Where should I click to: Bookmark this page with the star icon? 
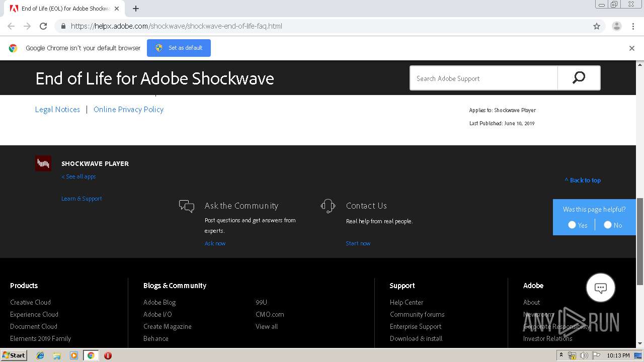tap(597, 26)
